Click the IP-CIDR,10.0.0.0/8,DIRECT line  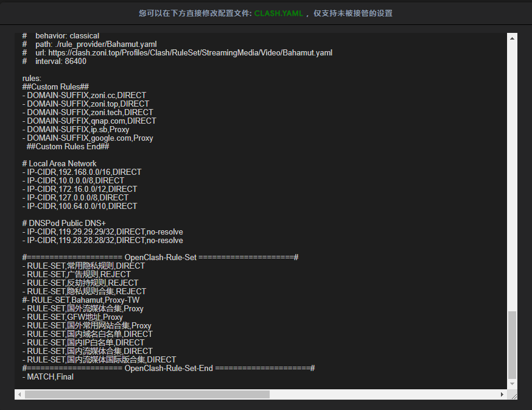coord(73,180)
